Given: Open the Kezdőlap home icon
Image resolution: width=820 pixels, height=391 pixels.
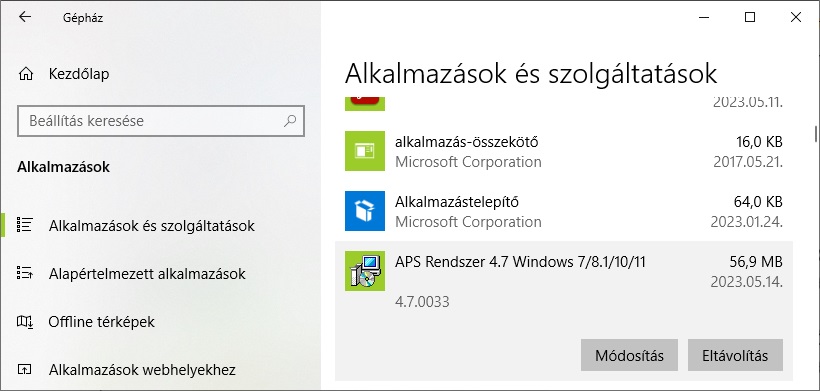Looking at the screenshot, I should pos(25,74).
